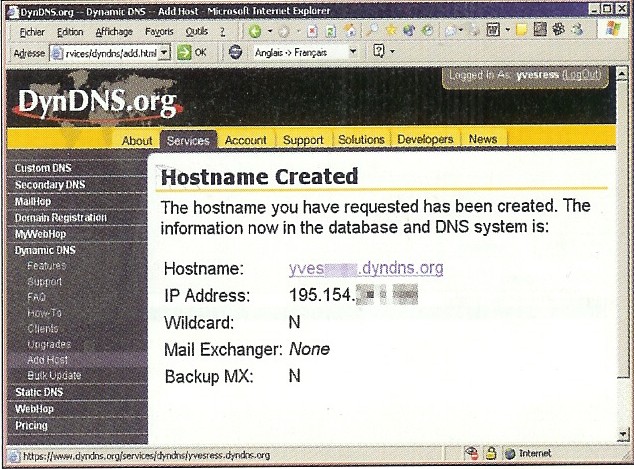The height and width of the screenshot is (469, 634).
Task: Click the scrollbar down arrow
Action: (x=623, y=436)
